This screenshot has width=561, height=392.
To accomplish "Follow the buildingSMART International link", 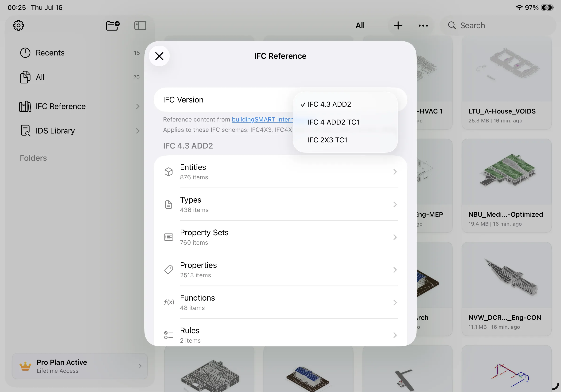I will [262, 119].
